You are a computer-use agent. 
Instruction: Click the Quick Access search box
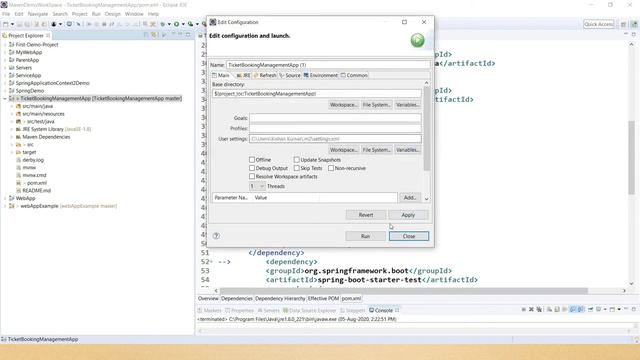pos(598,24)
